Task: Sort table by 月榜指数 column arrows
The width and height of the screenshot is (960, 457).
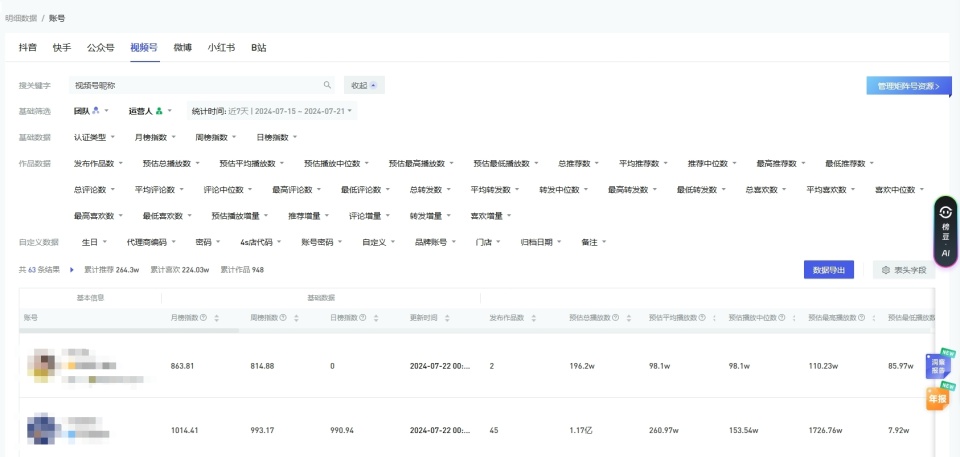Action: 216,318
